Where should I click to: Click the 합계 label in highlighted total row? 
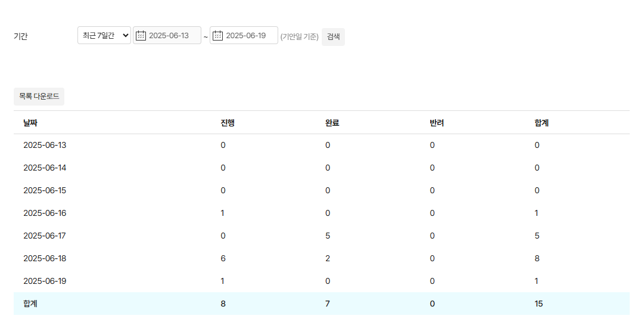(30, 304)
